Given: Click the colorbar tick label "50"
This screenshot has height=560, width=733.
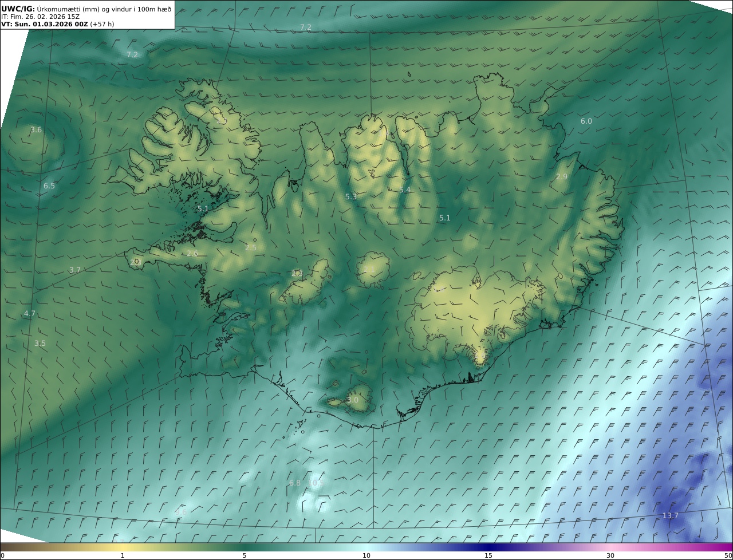Looking at the screenshot, I should 728,555.
